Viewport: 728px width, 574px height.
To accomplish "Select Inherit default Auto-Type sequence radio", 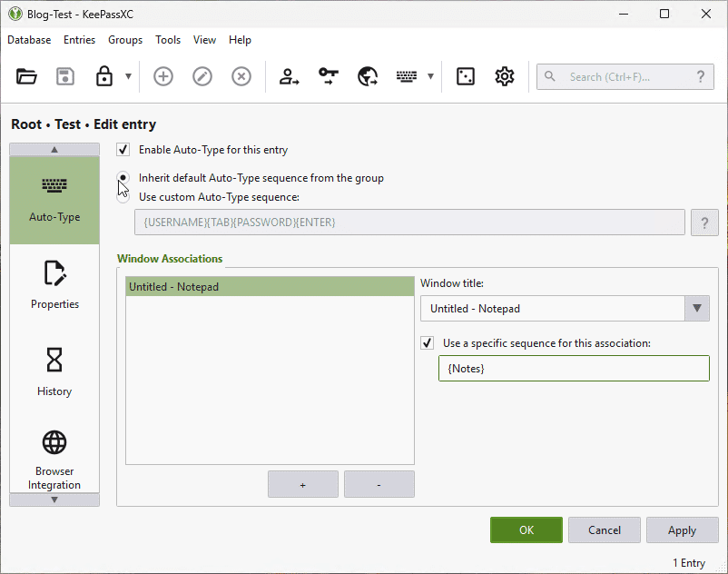I will 123,178.
